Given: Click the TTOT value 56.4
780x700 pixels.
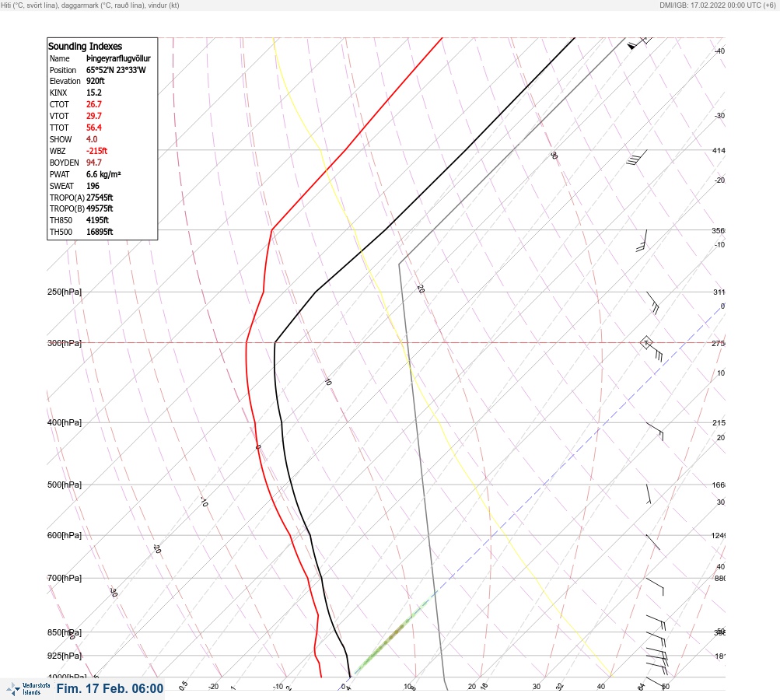Looking at the screenshot, I should click(x=94, y=128).
